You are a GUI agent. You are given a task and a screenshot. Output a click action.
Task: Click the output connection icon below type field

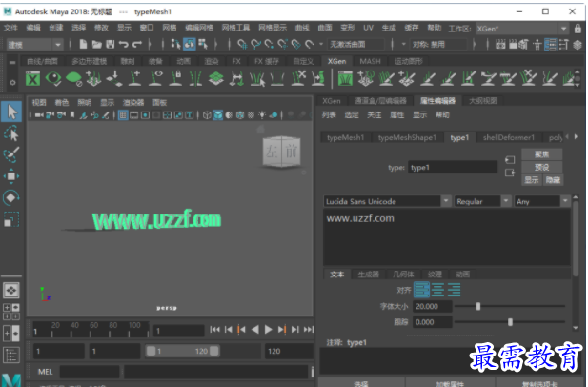(510, 173)
